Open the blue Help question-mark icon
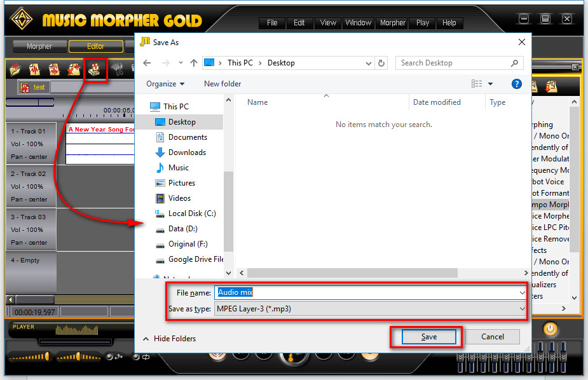588x380 pixels. click(516, 84)
